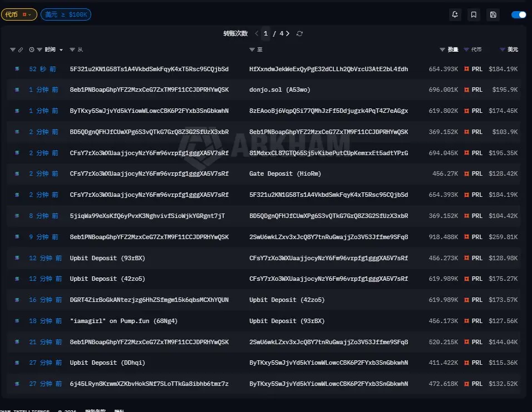Viewport: 532px width, 412px height.
Task: Click the clock icon in time header
Action: (x=32, y=49)
